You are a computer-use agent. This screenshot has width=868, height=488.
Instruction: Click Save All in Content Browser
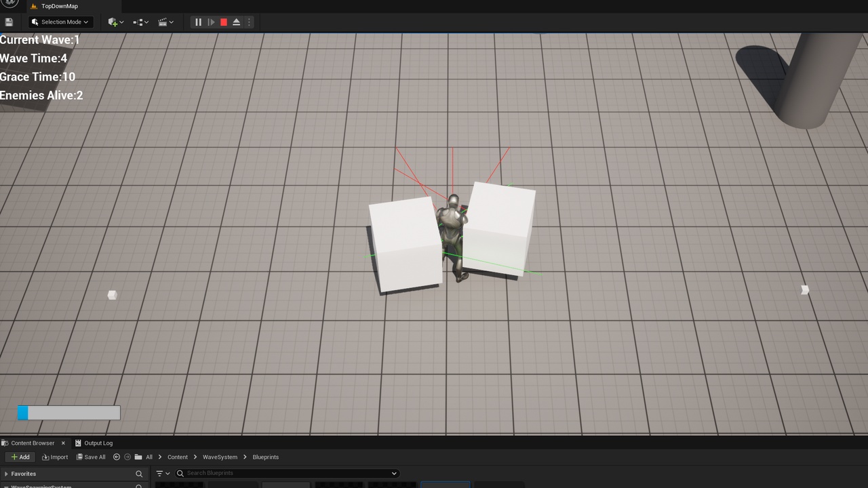[91, 457]
